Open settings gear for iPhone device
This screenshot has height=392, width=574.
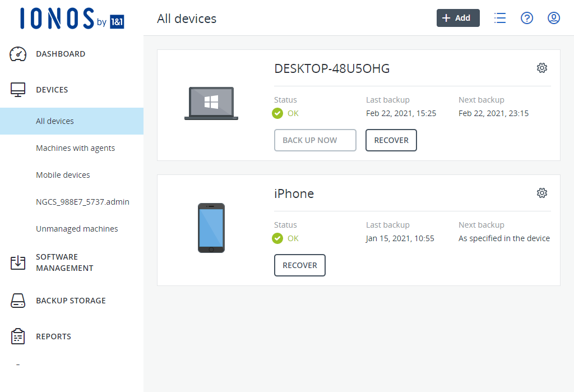click(x=541, y=193)
